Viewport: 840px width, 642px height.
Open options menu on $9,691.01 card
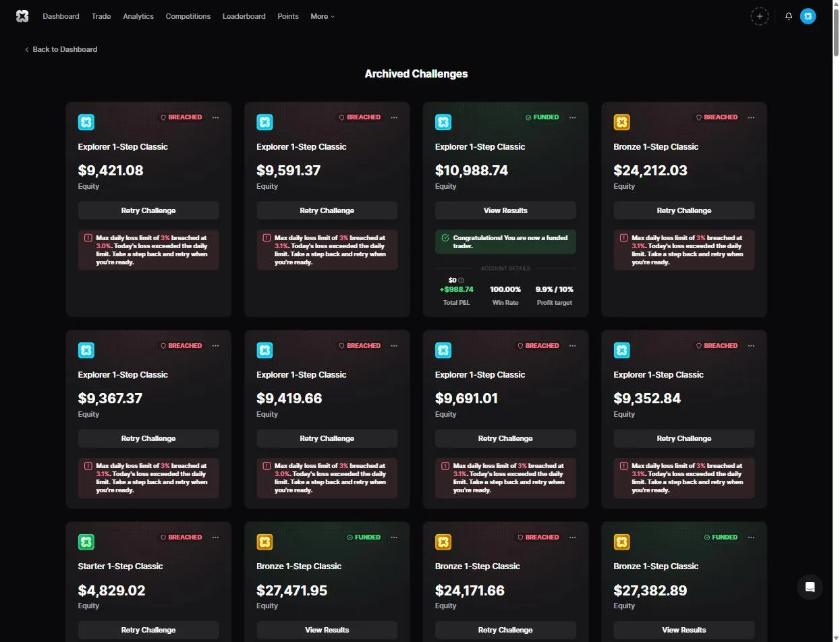point(573,346)
